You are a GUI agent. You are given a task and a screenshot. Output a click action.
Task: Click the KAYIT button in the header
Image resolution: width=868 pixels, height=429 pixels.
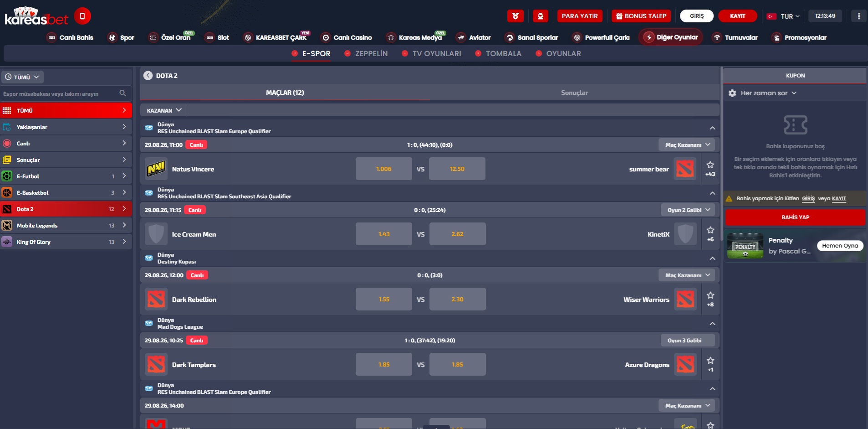(x=738, y=16)
